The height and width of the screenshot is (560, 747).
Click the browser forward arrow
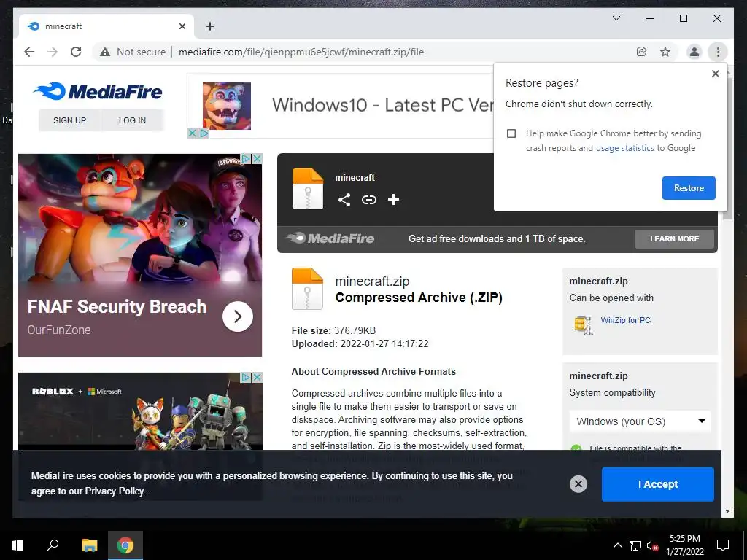[53, 52]
